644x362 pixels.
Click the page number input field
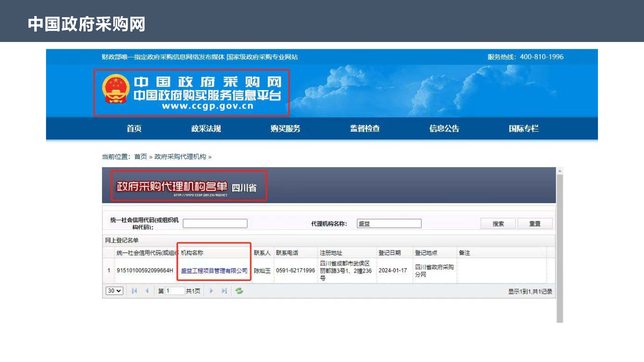(175, 291)
